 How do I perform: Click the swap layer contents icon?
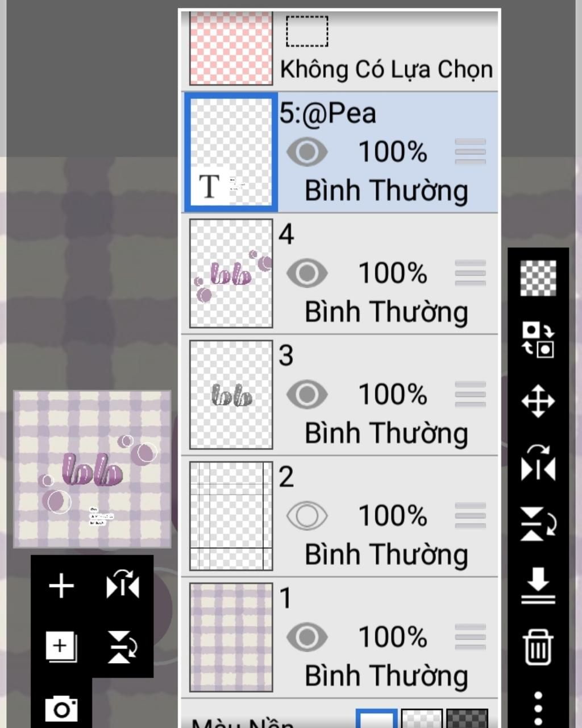[x=538, y=340]
